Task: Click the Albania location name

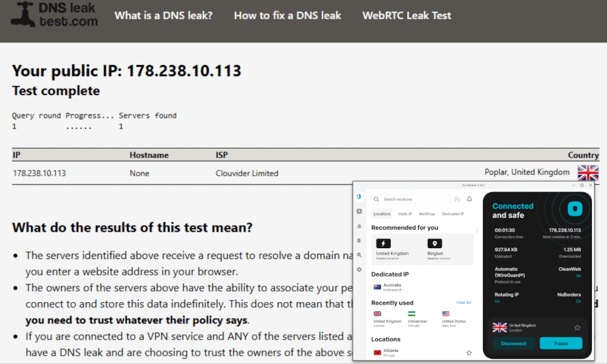Action: (390, 351)
